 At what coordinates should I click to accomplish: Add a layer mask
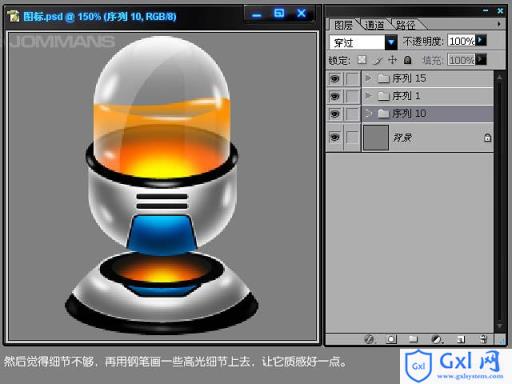[x=391, y=339]
